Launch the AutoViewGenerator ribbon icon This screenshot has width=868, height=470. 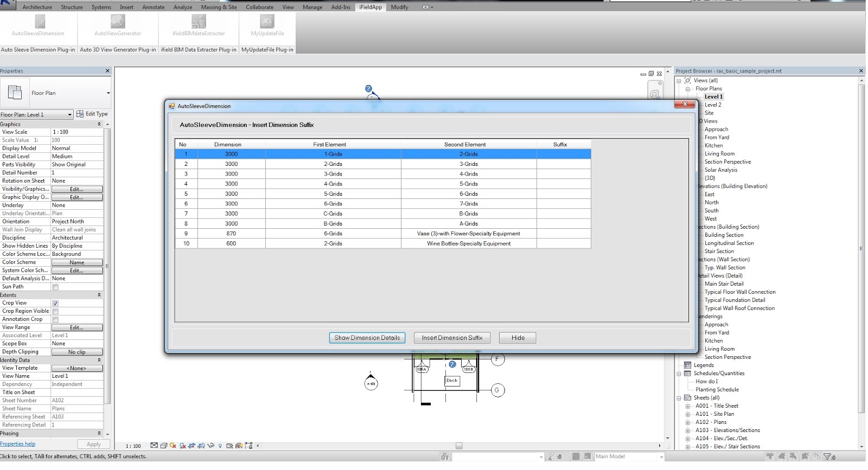(118, 21)
